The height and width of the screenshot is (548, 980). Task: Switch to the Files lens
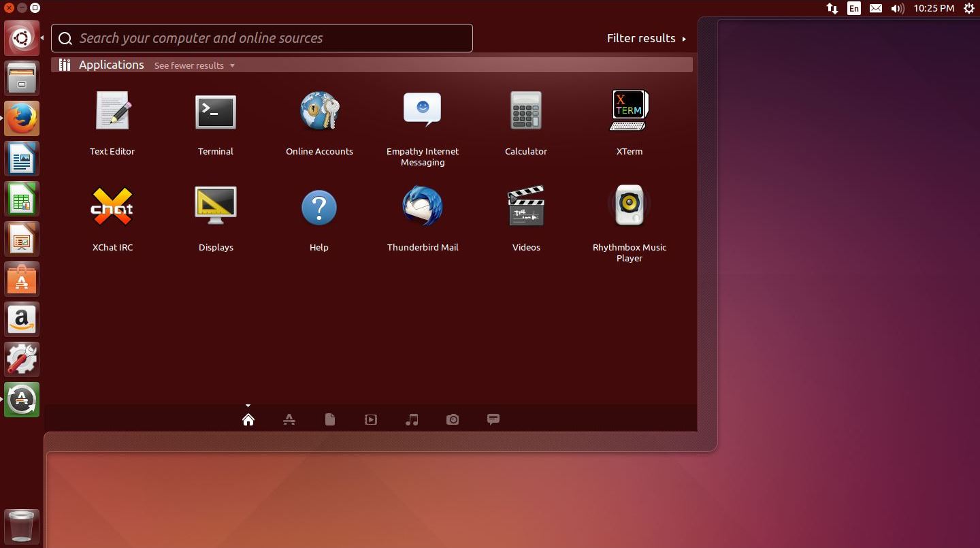tap(330, 419)
